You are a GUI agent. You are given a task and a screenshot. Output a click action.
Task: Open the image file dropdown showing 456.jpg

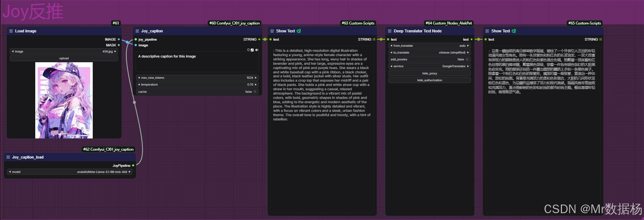[x=64, y=51]
